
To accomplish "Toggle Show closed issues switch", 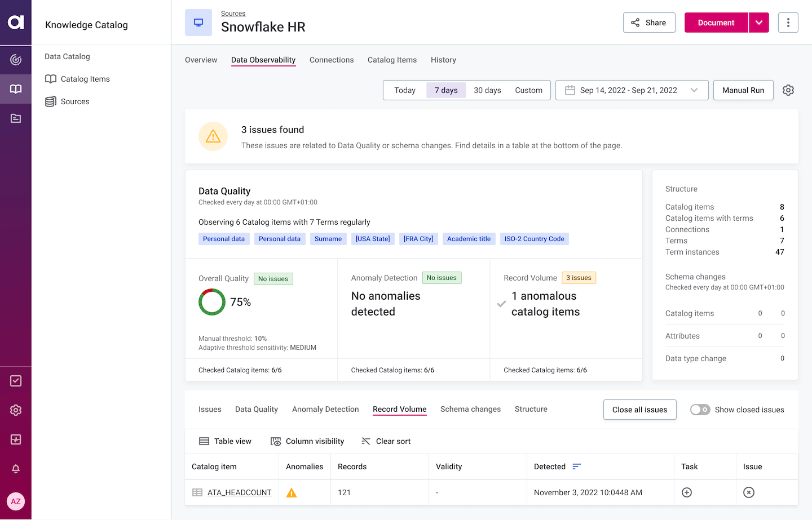I will (700, 410).
